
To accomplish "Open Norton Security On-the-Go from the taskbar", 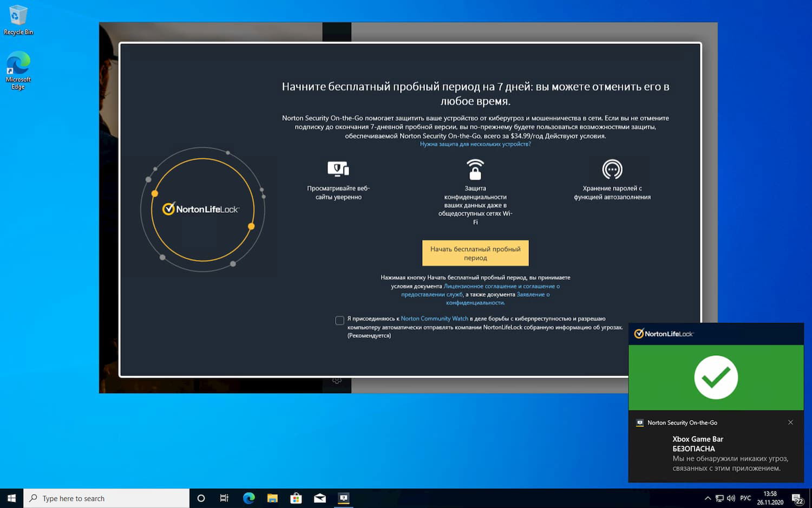I will pyautogui.click(x=344, y=498).
